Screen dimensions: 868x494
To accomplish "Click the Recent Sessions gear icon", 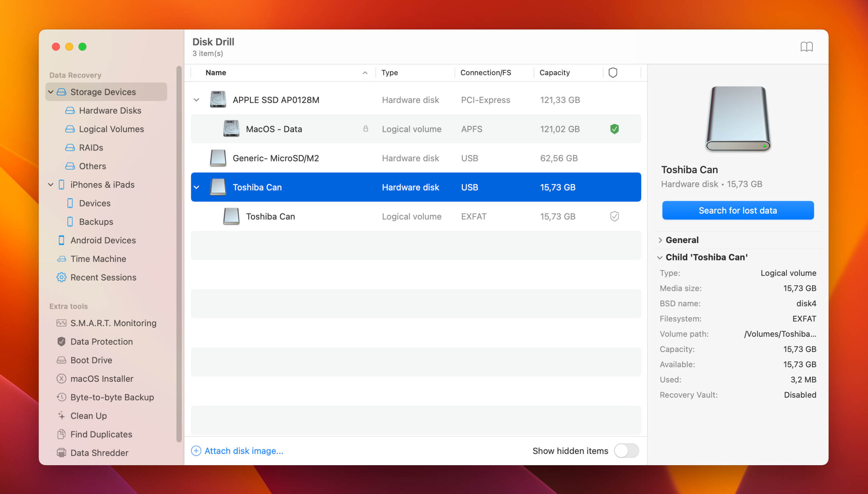I will click(x=61, y=278).
